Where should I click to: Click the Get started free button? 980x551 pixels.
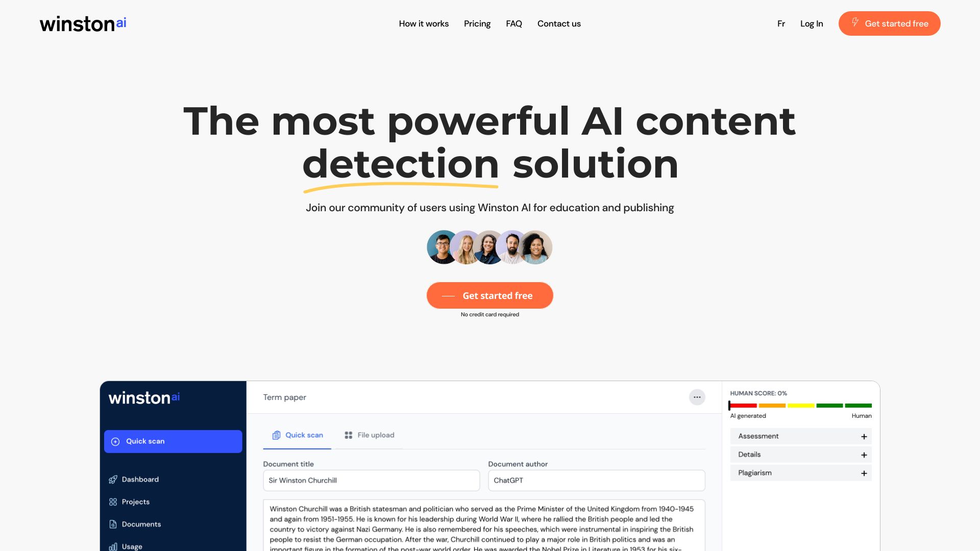489,295
